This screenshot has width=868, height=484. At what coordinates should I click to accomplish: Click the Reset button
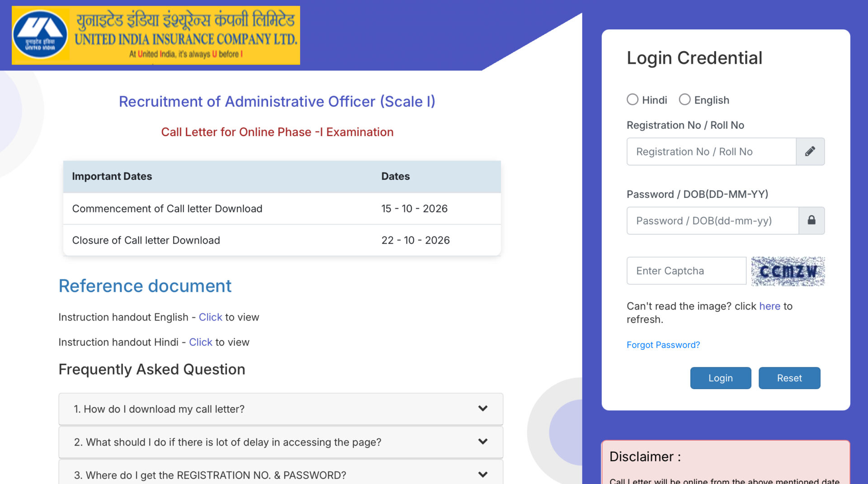[789, 378]
